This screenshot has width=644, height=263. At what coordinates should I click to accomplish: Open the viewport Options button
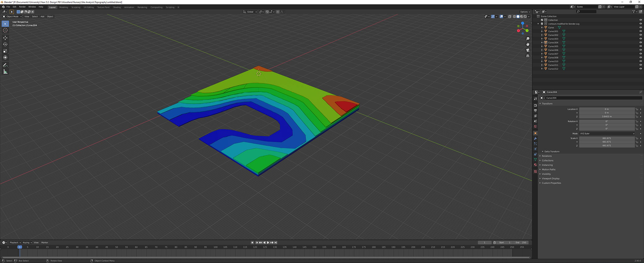(x=525, y=12)
